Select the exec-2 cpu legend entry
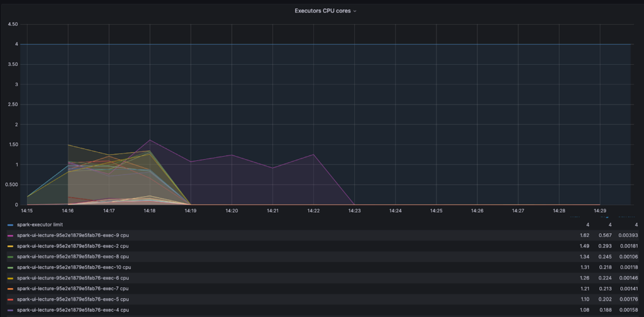The image size is (644, 317). click(73, 246)
